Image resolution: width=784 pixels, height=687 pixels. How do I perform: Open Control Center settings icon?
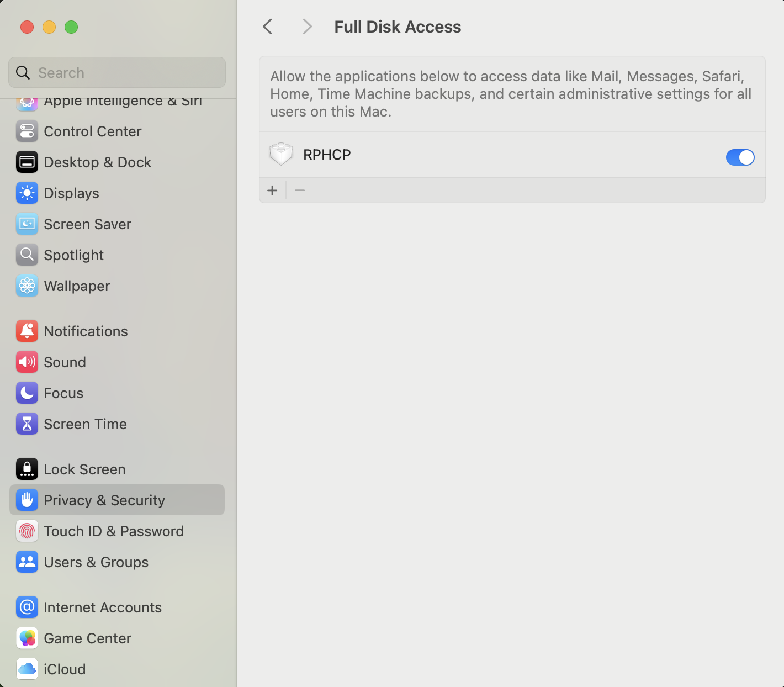[x=27, y=131]
